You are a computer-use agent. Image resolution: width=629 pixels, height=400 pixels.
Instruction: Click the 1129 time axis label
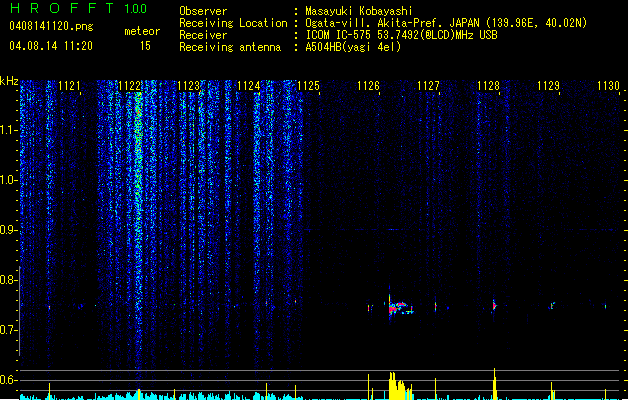pos(548,86)
